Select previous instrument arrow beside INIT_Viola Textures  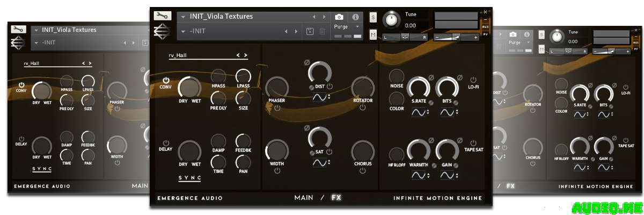pos(314,17)
